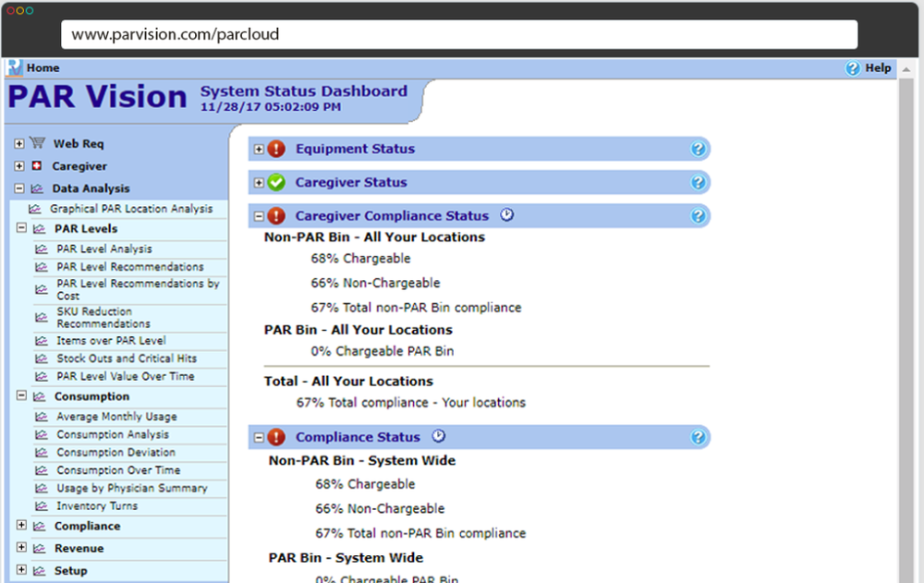This screenshot has width=924, height=583.
Task: Open PAR Level Analysis report
Action: click(x=104, y=249)
